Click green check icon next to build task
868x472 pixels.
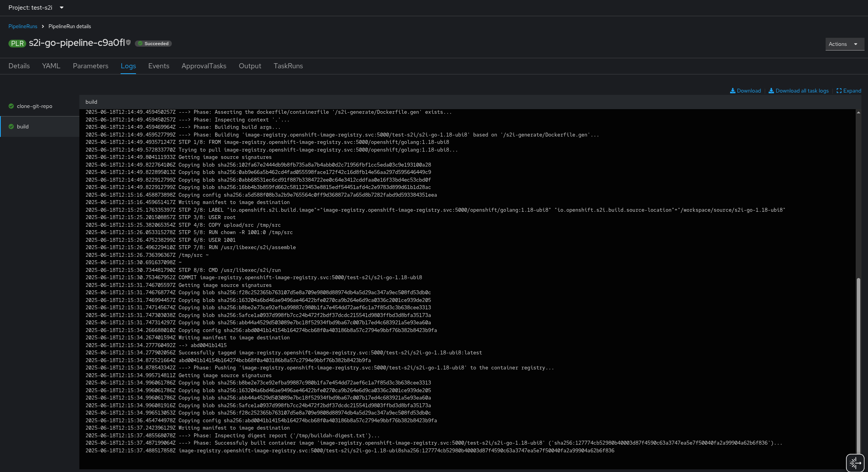[11, 126]
